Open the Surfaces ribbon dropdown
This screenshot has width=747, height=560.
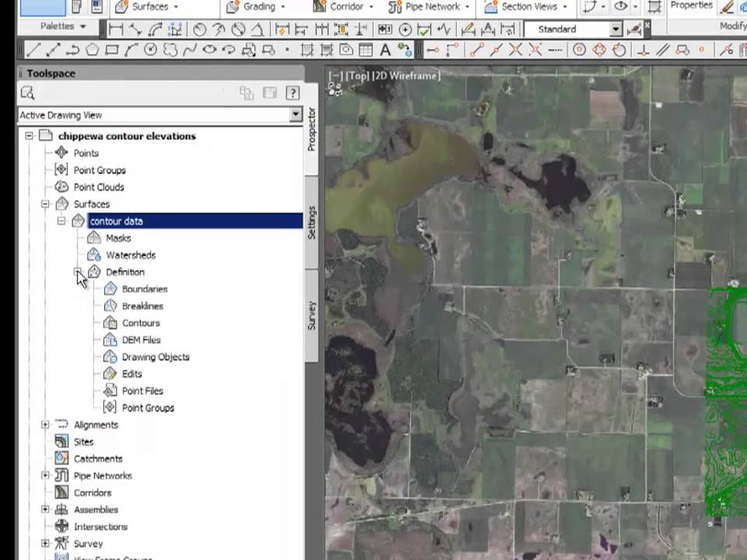(176, 7)
